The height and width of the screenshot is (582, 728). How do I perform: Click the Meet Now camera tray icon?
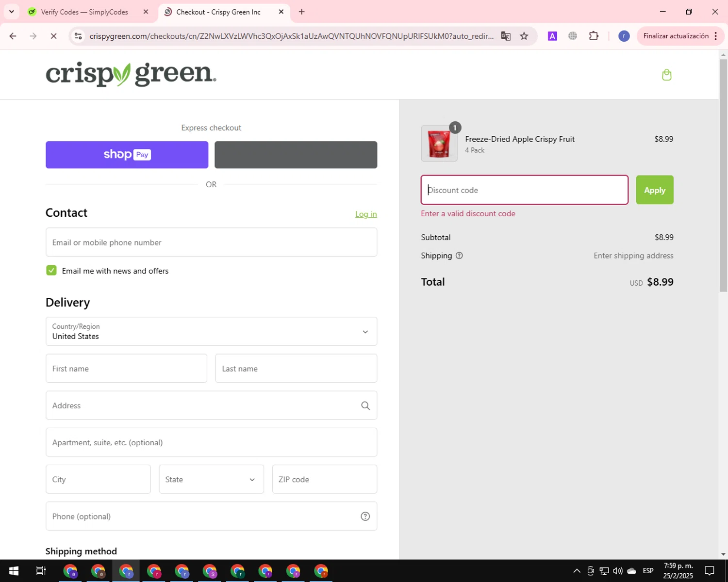[591, 571]
